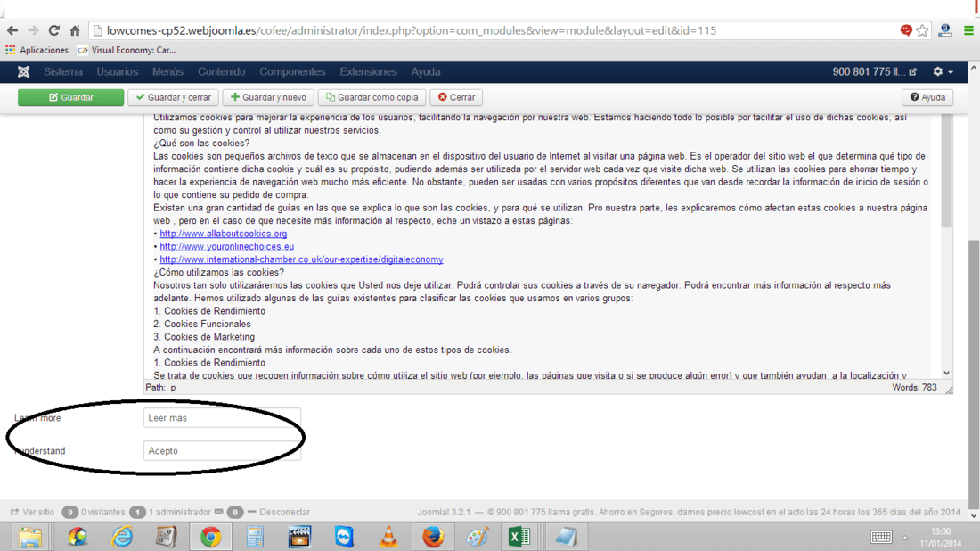Click the browser back arrow
The height and width of the screenshot is (551, 980).
[12, 30]
